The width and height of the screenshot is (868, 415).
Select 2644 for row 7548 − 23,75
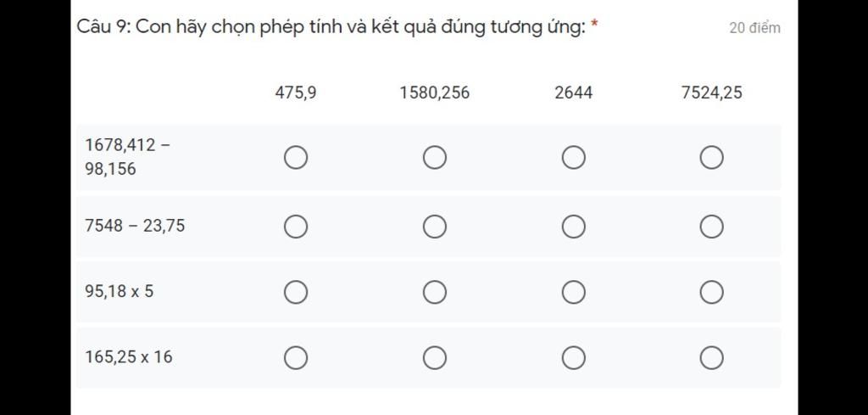coord(574,226)
